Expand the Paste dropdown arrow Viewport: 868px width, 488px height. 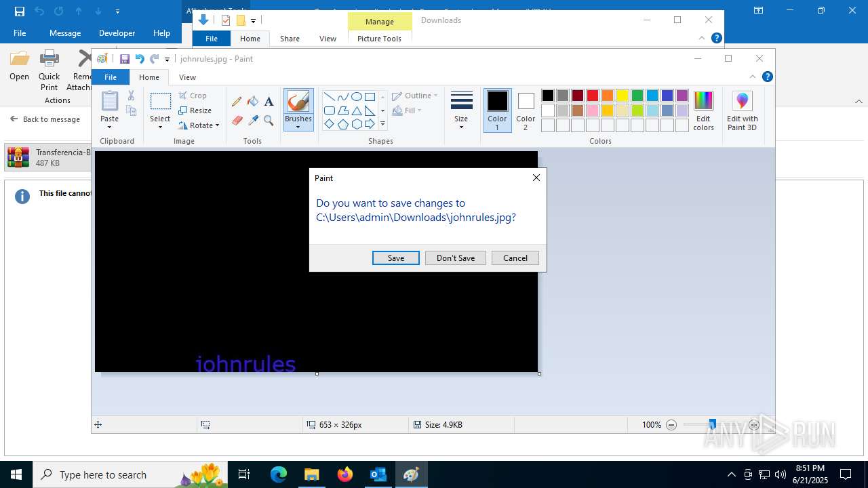click(110, 127)
